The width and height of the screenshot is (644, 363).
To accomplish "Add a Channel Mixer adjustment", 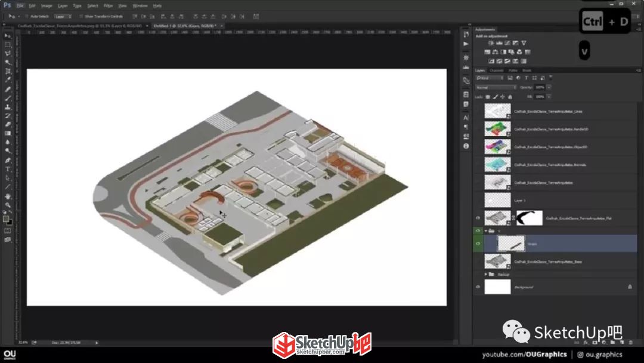I will point(519,52).
